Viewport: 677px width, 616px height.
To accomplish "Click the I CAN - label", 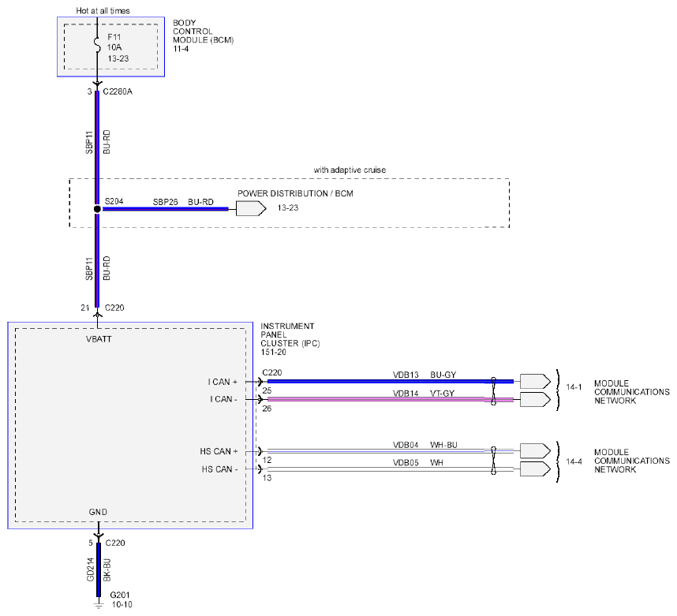I will (x=223, y=399).
